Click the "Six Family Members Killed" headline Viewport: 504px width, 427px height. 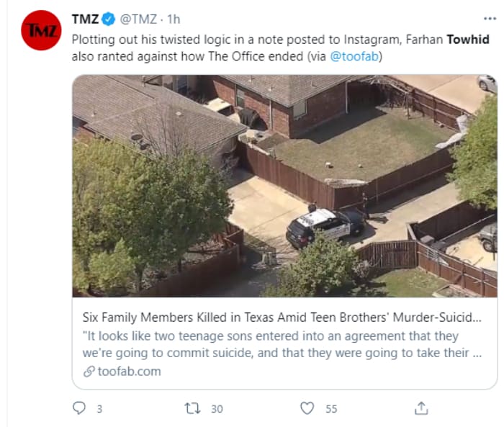(280, 318)
